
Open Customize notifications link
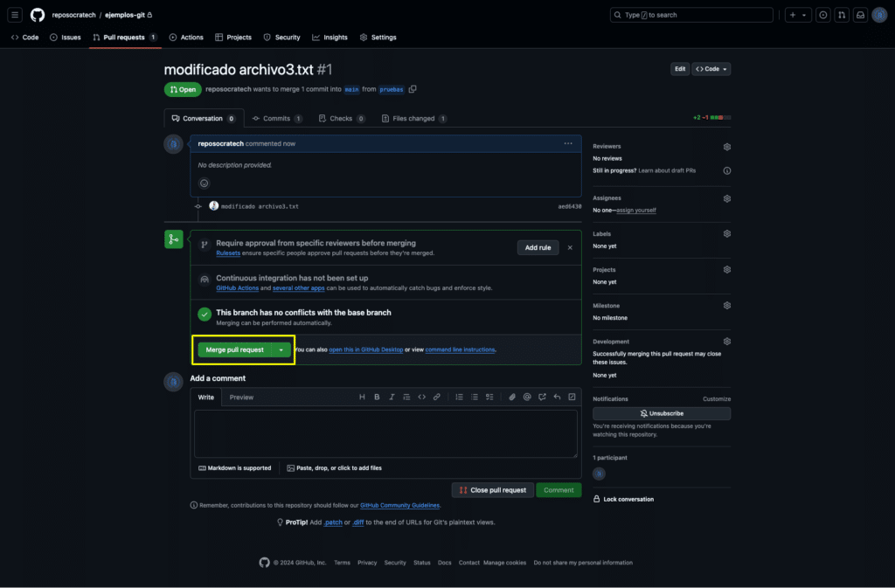tap(717, 399)
